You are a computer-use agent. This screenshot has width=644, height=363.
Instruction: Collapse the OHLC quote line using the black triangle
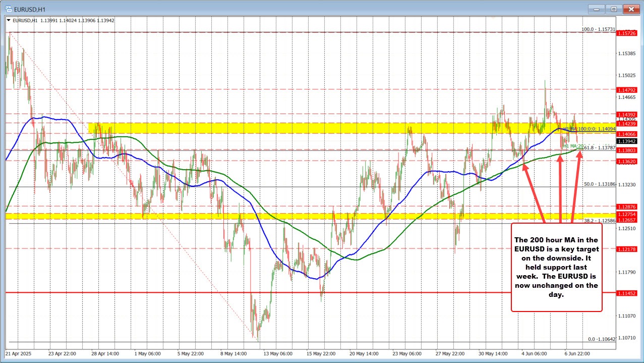tap(9, 21)
